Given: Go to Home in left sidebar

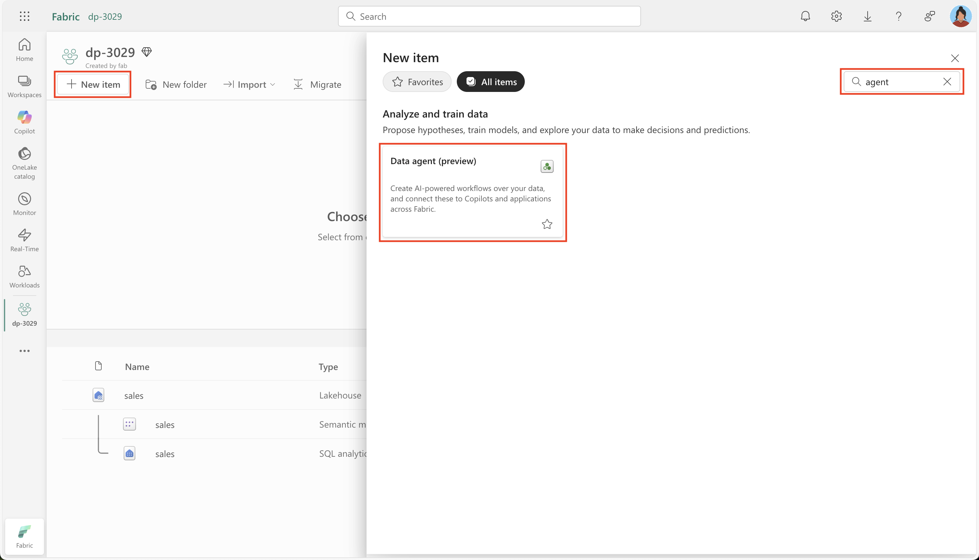Looking at the screenshot, I should pyautogui.click(x=25, y=50).
